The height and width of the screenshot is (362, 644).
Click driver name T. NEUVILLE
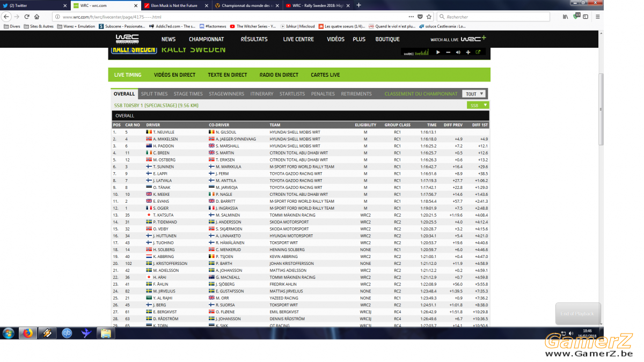pos(164,132)
